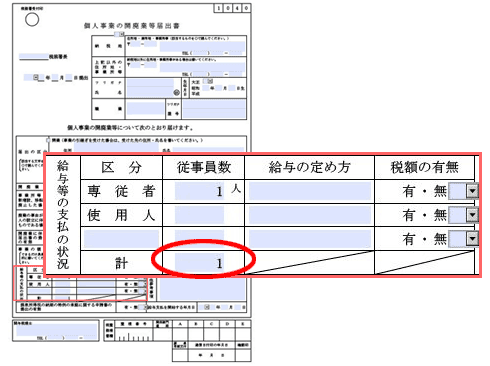The height and width of the screenshot is (366, 490).
Task: Click the blank 区分 field below 使用人
Action: pos(121,239)
